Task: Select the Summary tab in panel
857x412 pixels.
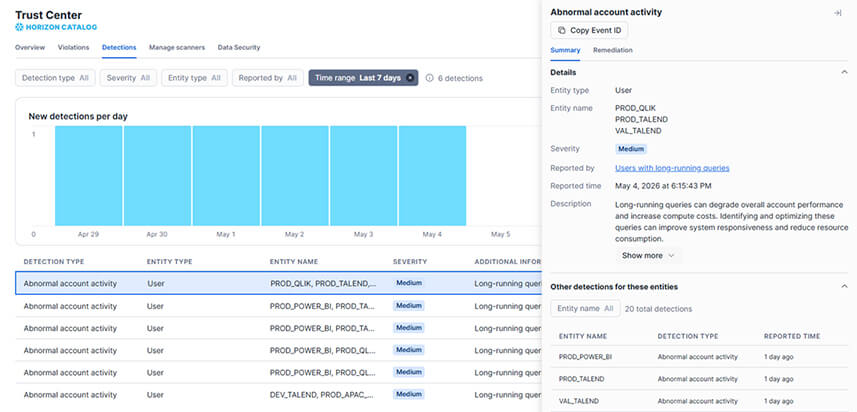Action: coord(565,50)
